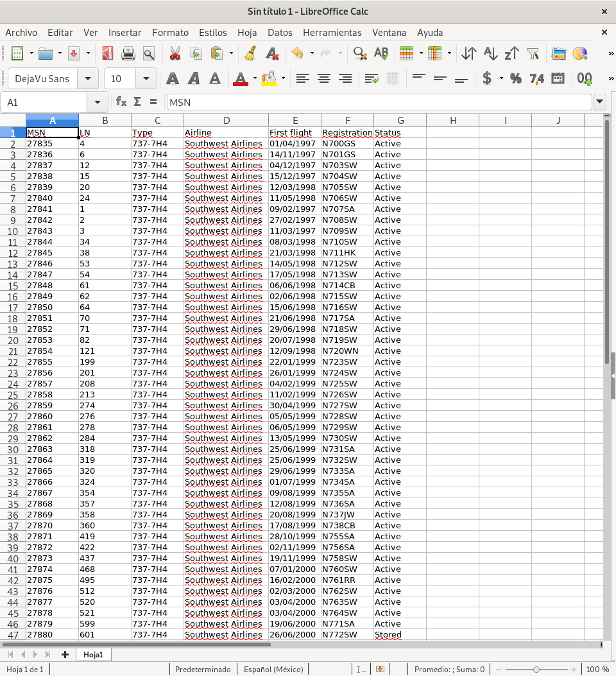The width and height of the screenshot is (616, 676).
Task: Add a new sheet with plus button
Action: pos(64,654)
